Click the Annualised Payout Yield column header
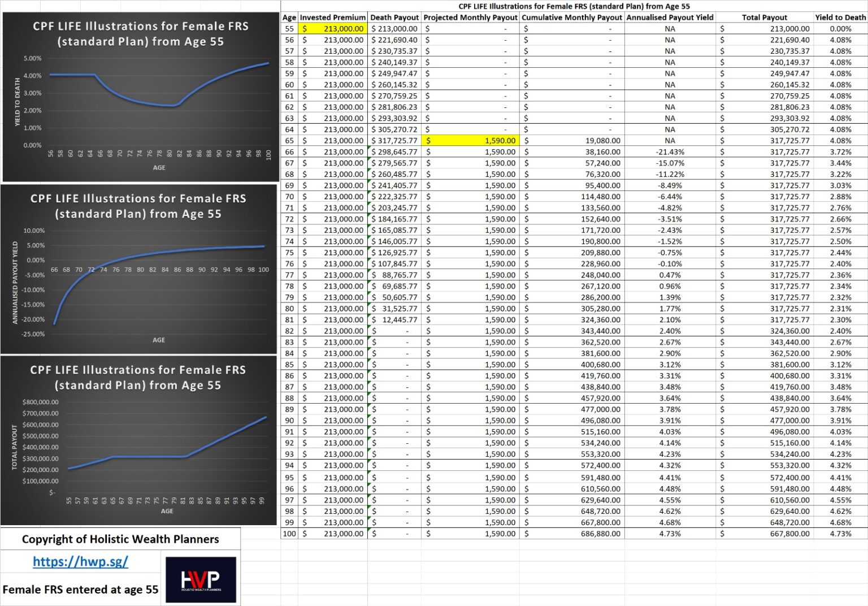868x606 pixels. pos(669,17)
